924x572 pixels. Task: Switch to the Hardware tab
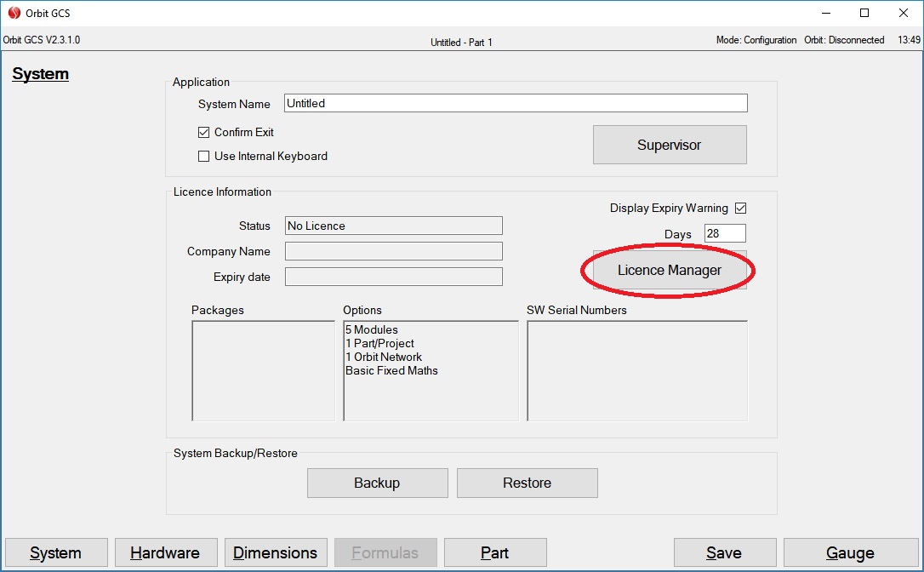tap(165, 553)
